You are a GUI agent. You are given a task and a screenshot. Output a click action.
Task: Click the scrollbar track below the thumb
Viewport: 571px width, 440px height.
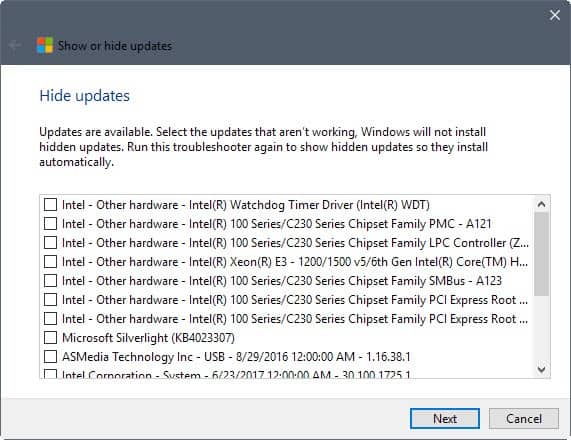click(542, 329)
